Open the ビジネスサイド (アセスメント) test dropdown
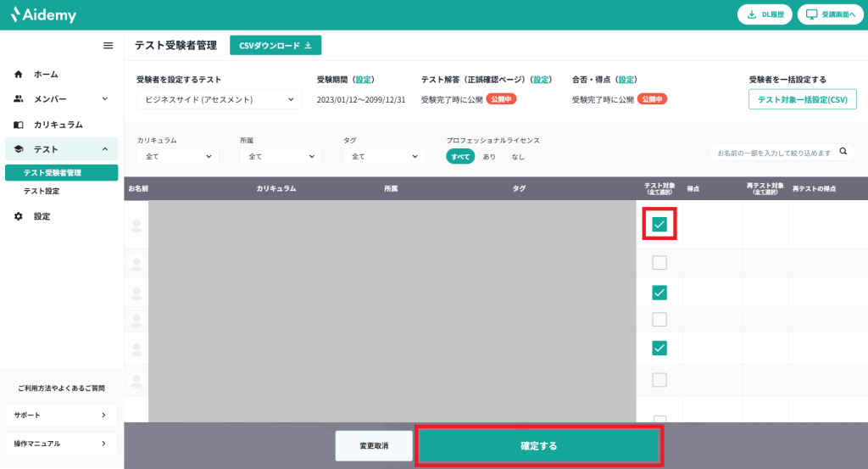The image size is (868, 469). [x=219, y=100]
